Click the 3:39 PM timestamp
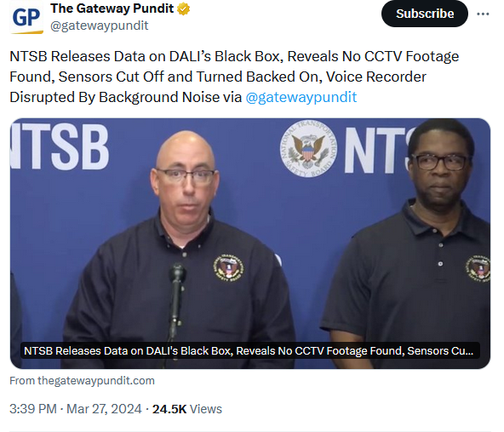This screenshot has width=504, height=432. (x=33, y=409)
